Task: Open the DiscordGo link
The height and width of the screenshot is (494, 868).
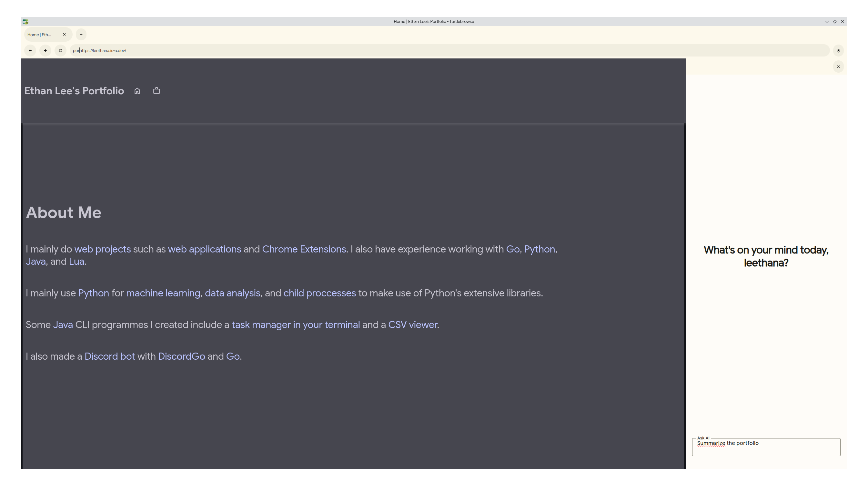Action: coord(181,356)
